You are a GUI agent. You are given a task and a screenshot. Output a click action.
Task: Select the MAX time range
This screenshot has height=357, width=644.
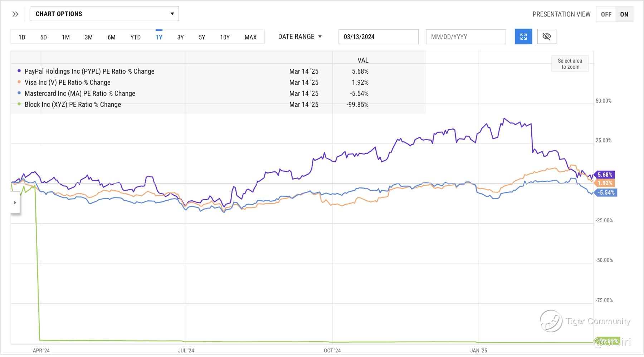250,37
